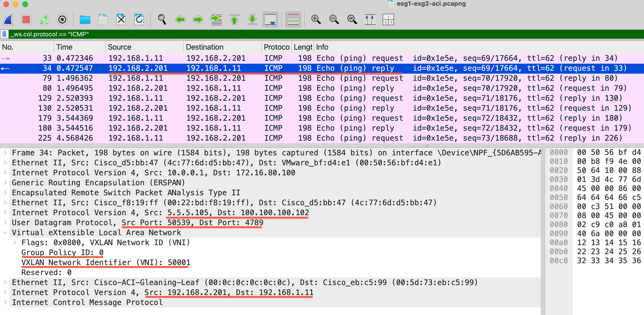This screenshot has height=315, width=644.
Task: Select packet 180 in the list
Action: click(x=322, y=128)
